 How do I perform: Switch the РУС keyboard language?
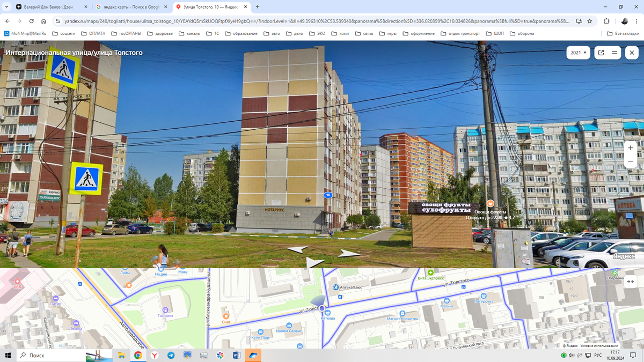597,355
